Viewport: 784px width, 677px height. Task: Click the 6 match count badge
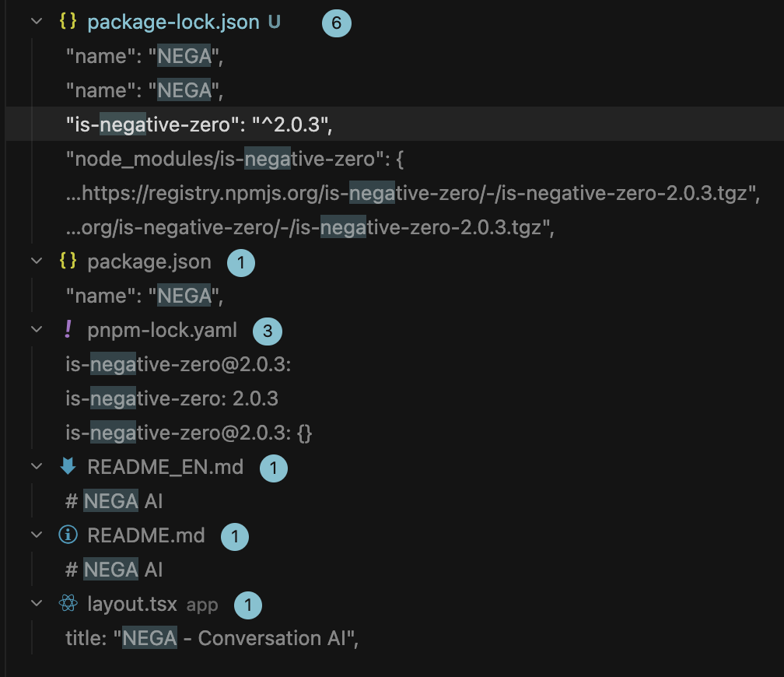point(337,23)
